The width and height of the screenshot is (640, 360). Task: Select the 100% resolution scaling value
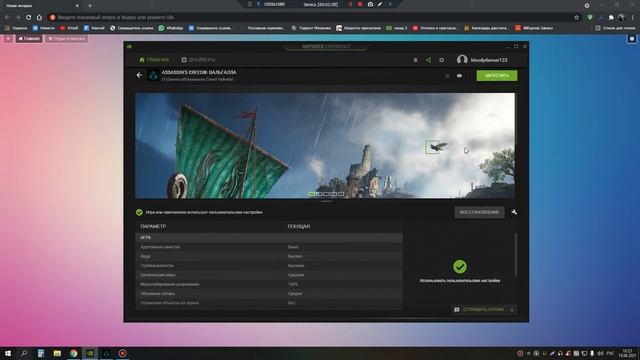click(293, 284)
